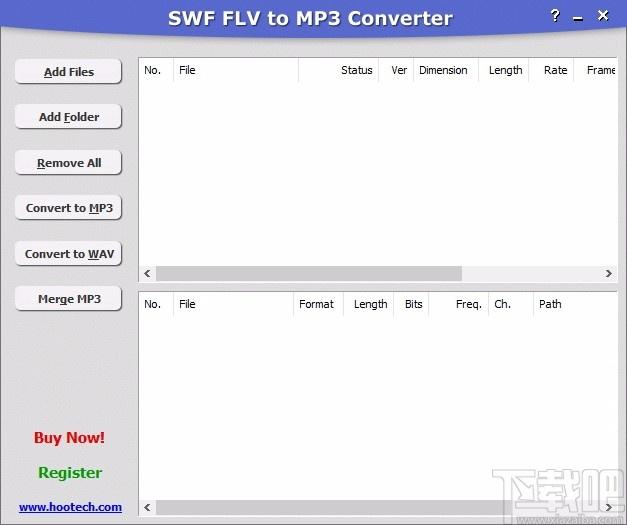Viewport: 627px width, 525px height.
Task: Start Convert to MP3
Action: 68,208
